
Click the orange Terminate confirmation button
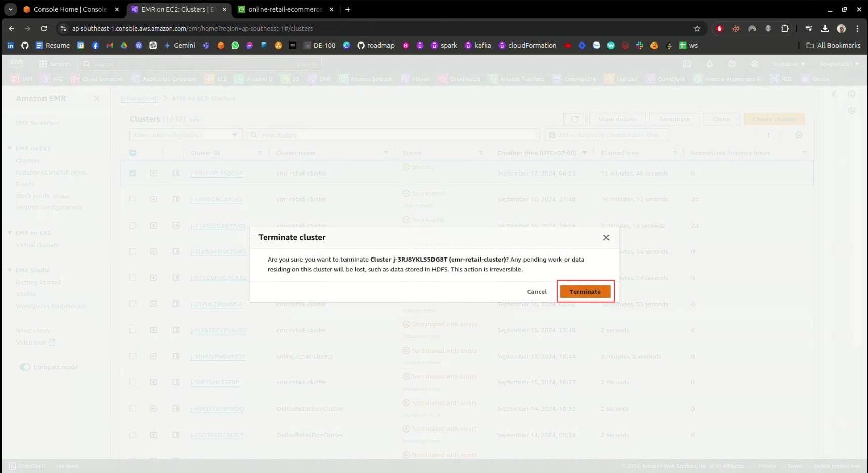(585, 292)
